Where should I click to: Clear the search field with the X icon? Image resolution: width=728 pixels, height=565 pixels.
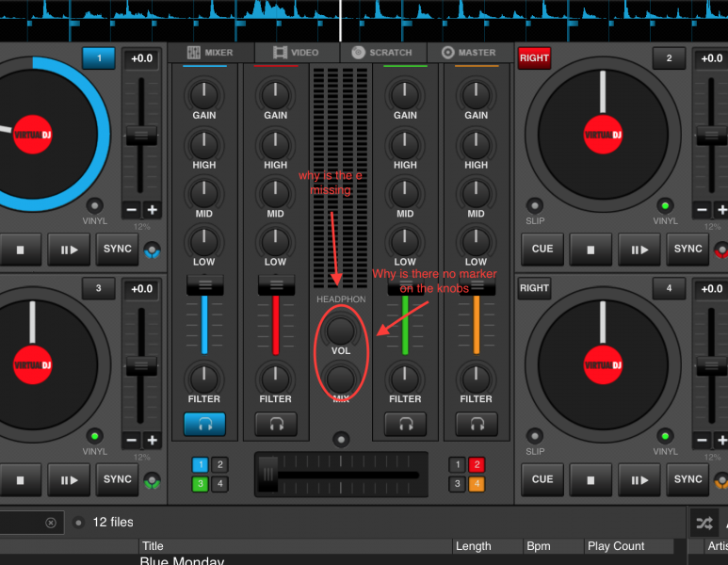[x=51, y=523]
